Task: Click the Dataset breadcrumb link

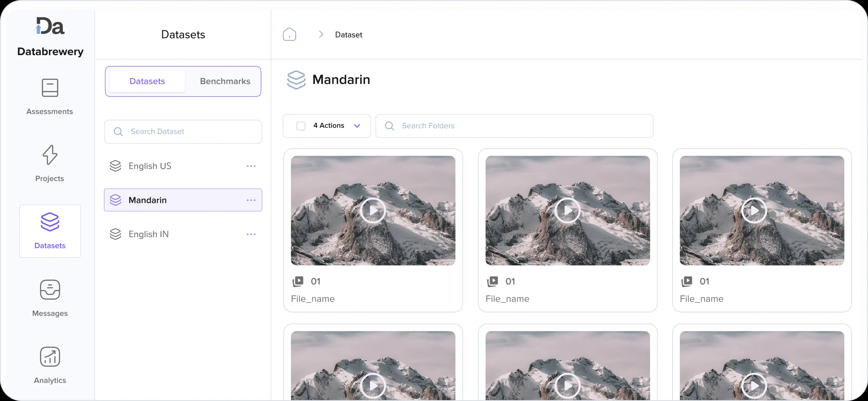Action: coord(348,35)
